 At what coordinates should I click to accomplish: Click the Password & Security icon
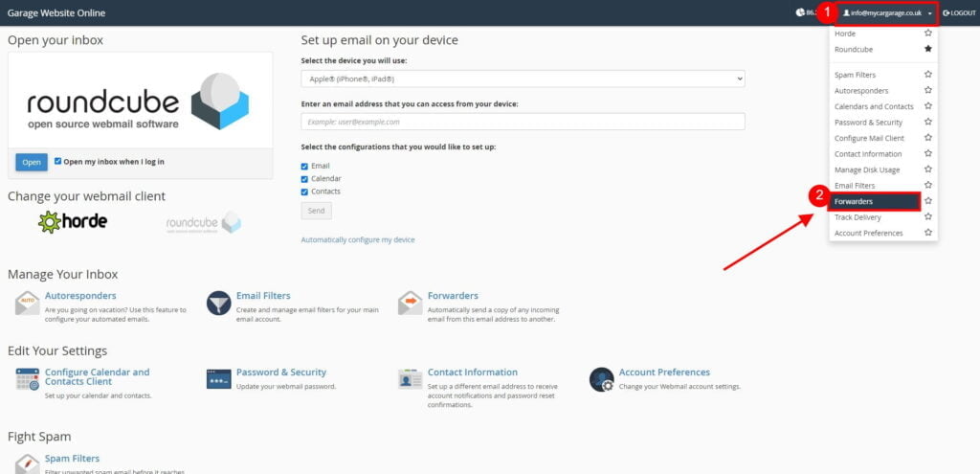219,379
